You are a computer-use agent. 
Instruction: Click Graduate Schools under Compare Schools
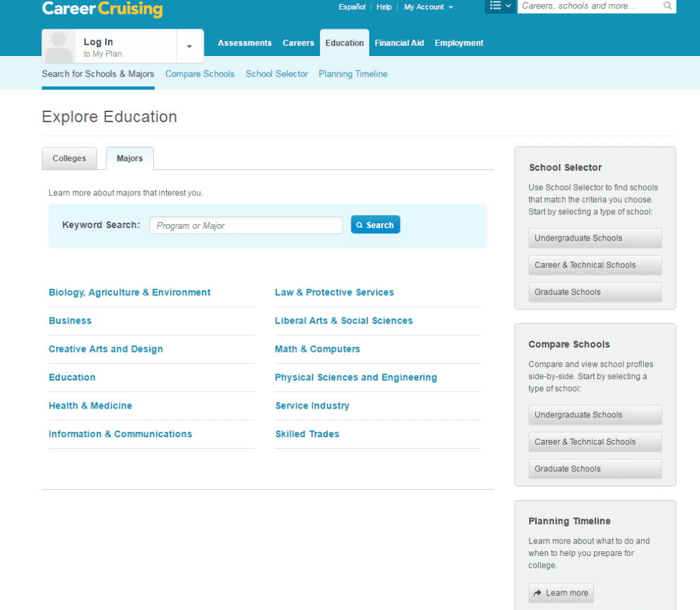click(x=595, y=469)
